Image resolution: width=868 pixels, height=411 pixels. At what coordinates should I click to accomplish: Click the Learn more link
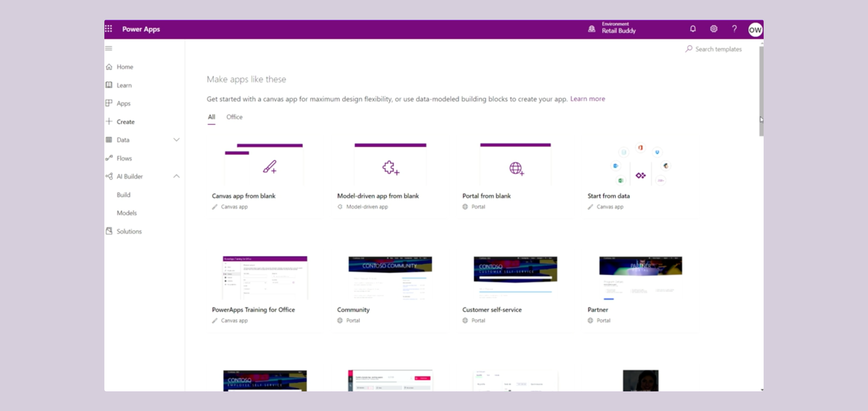[x=587, y=99]
